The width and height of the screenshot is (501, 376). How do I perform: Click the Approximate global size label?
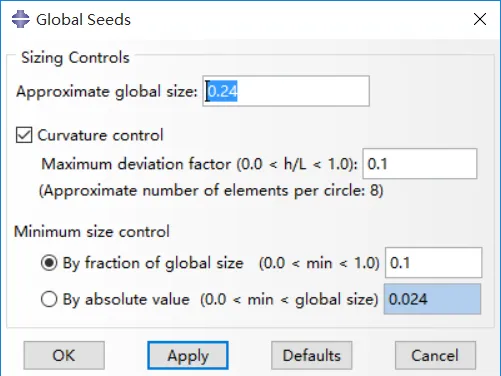[107, 91]
